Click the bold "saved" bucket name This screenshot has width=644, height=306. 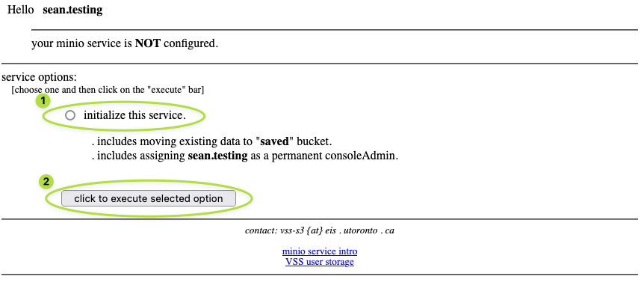274,141
